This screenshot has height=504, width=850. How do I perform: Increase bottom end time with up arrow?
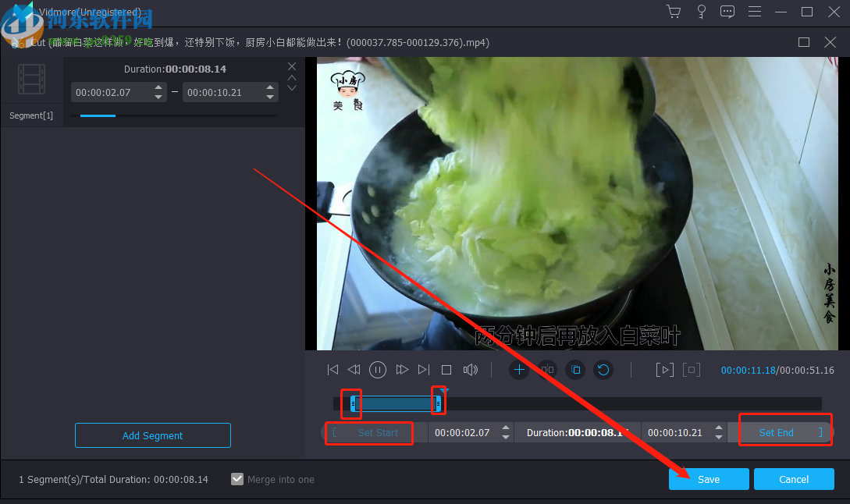(x=719, y=428)
